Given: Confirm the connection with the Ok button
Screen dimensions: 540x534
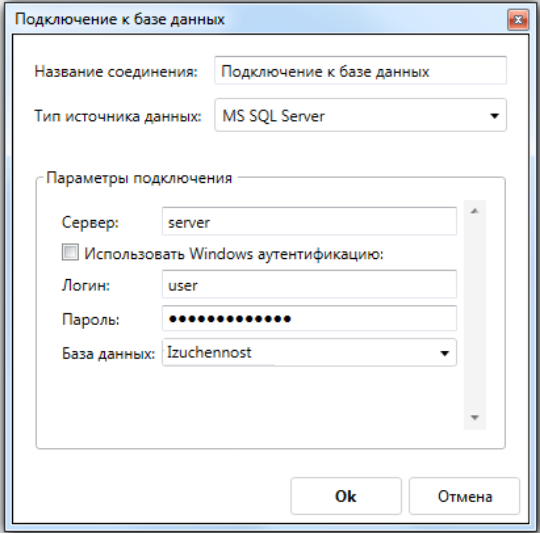Looking at the screenshot, I should point(346,496).
